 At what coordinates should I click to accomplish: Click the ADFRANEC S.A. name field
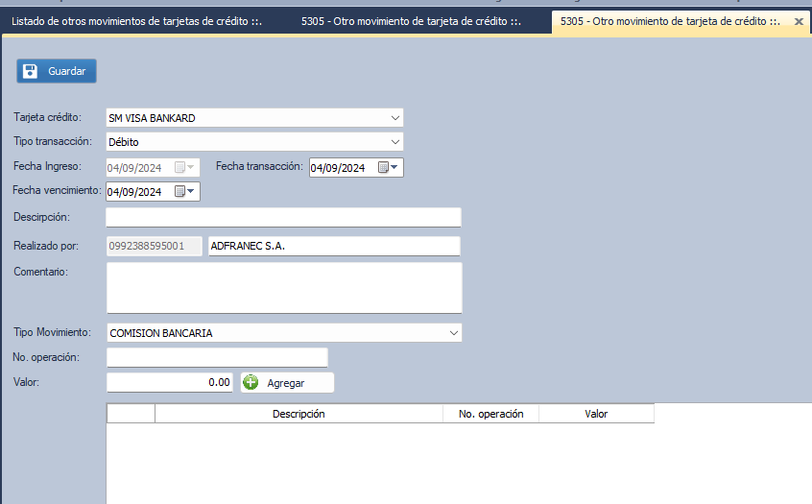pyautogui.click(x=333, y=247)
